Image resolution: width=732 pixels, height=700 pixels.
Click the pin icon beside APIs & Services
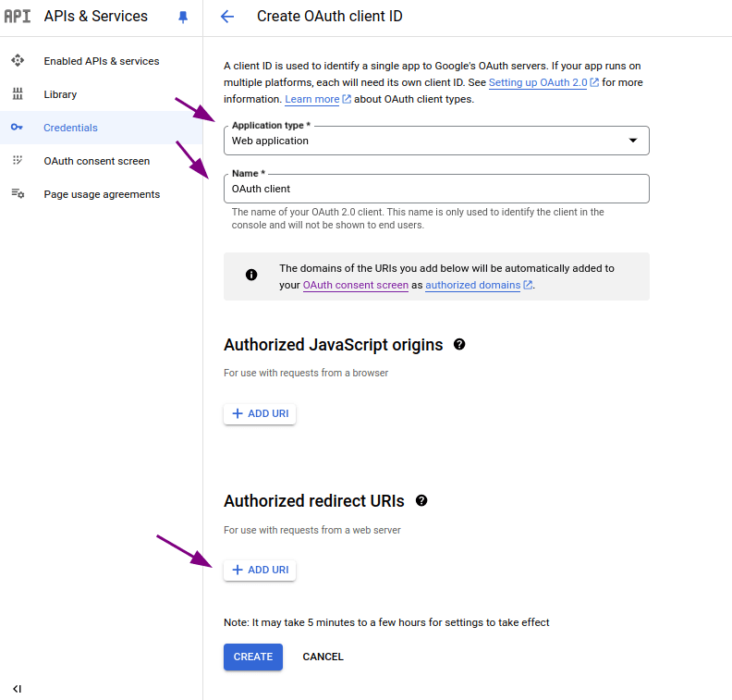[183, 17]
